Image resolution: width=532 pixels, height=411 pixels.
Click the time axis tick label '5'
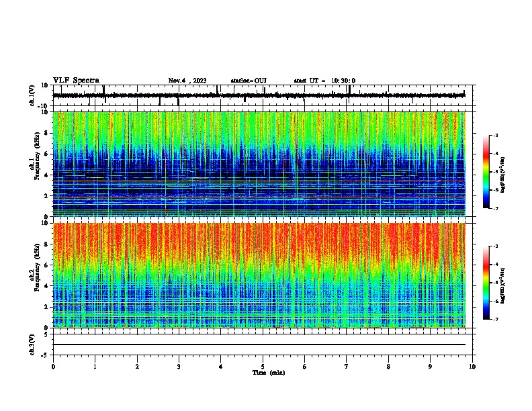(x=263, y=367)
